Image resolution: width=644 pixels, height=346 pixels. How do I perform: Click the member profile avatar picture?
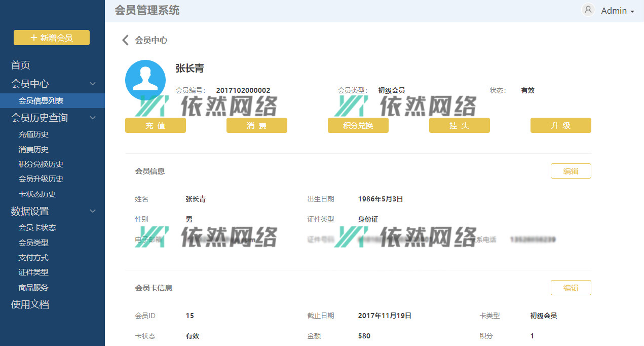pyautogui.click(x=145, y=80)
